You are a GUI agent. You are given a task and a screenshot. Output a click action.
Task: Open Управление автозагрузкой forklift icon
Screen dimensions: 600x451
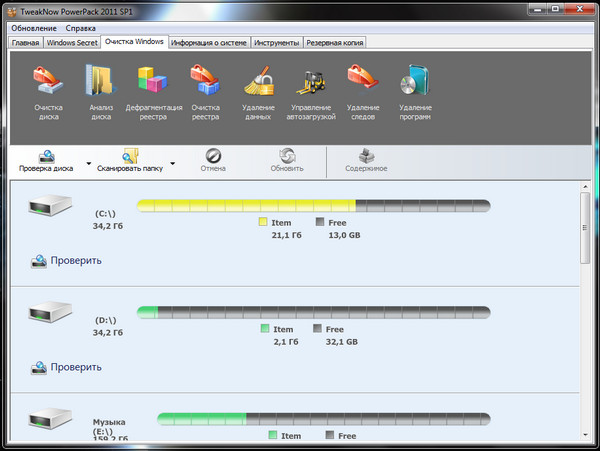click(311, 93)
